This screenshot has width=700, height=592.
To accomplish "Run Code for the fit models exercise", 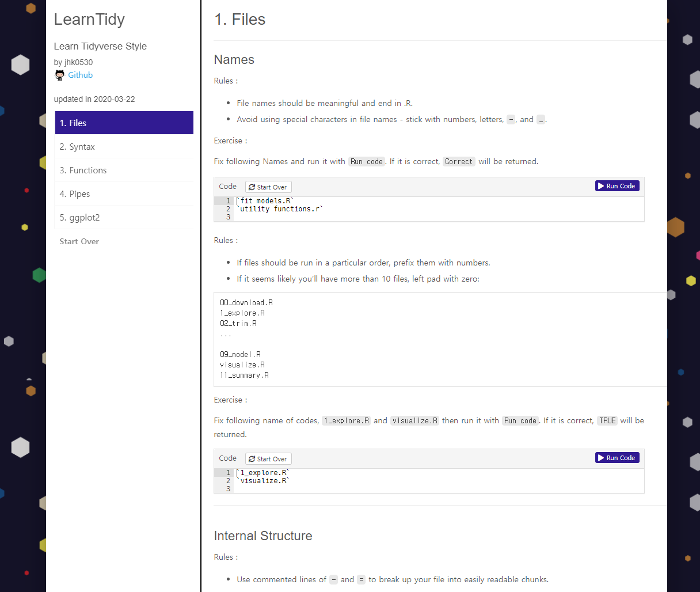I will (617, 186).
